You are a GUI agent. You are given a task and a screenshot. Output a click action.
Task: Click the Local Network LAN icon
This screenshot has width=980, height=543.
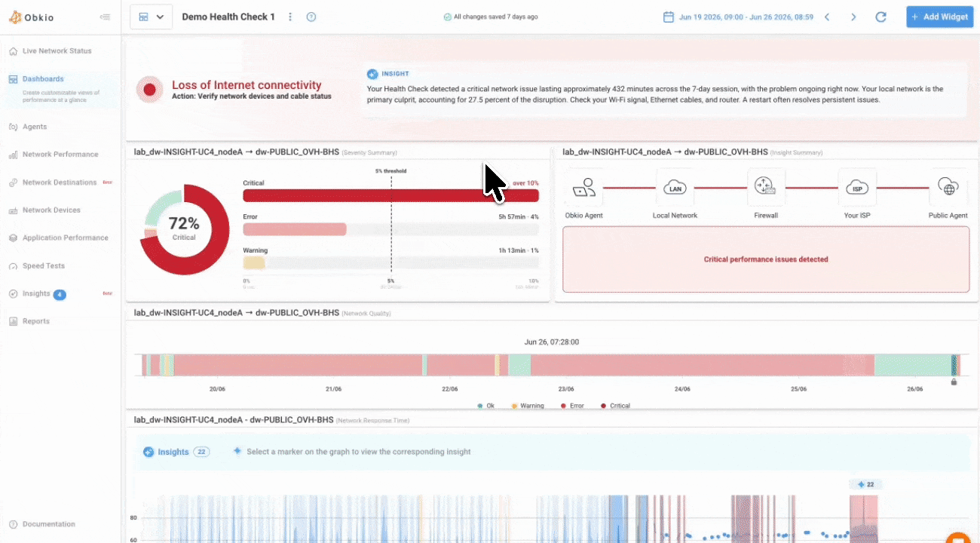click(x=675, y=187)
